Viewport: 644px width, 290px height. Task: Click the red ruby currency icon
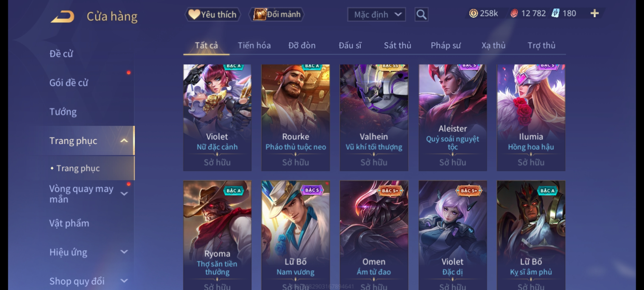(514, 13)
